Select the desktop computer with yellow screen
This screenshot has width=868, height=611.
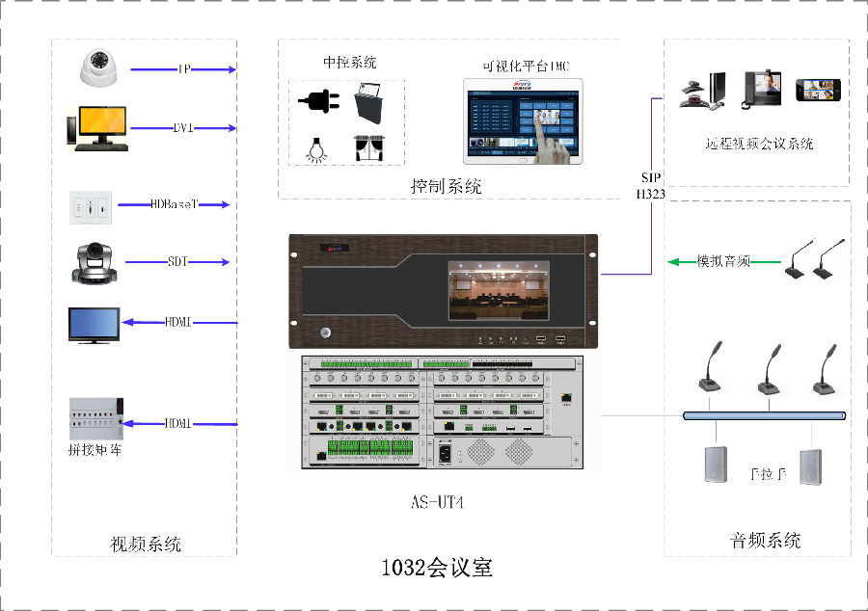(96, 128)
